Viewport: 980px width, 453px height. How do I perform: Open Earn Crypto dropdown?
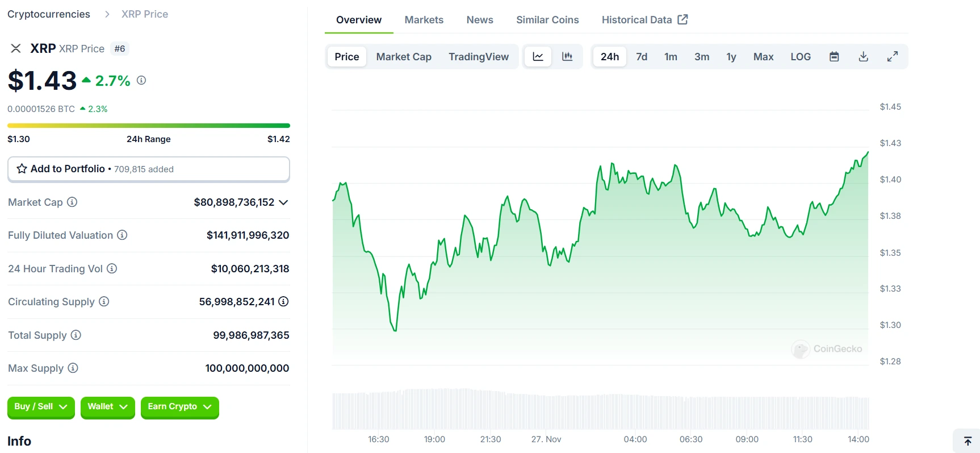179,407
